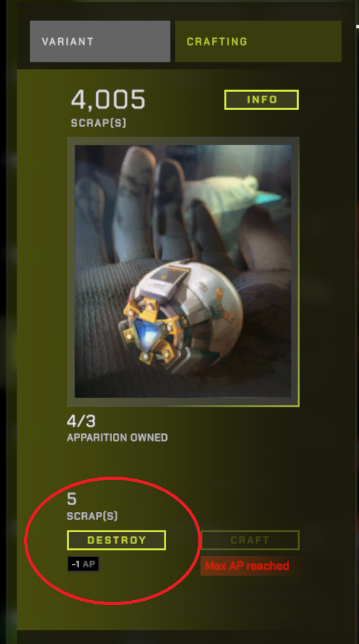Click the -1 AP badge

tap(83, 564)
